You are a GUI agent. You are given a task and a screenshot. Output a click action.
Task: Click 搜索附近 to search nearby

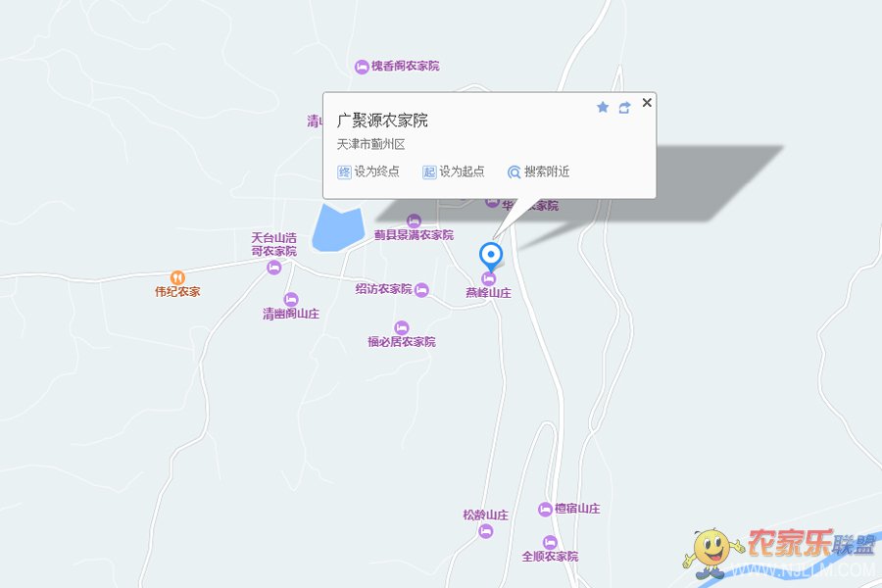tap(538, 171)
